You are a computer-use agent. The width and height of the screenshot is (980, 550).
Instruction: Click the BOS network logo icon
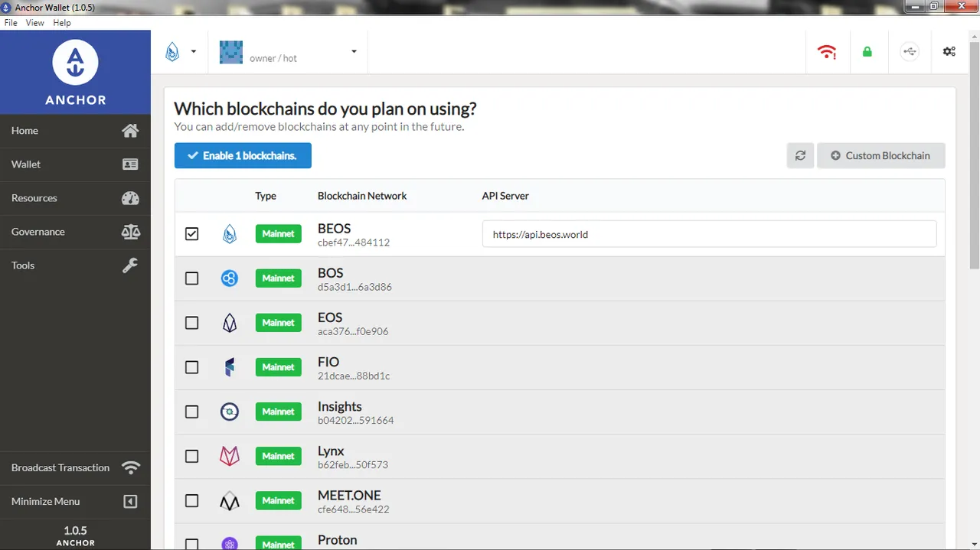230,278
